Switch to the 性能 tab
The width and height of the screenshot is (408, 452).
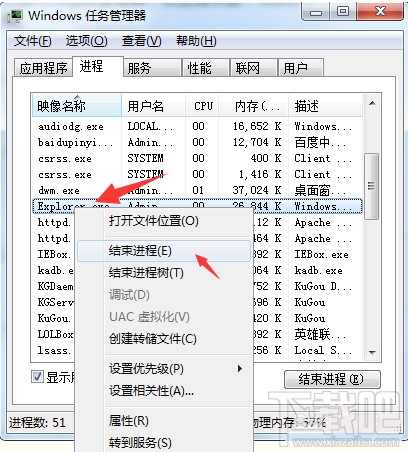click(206, 68)
